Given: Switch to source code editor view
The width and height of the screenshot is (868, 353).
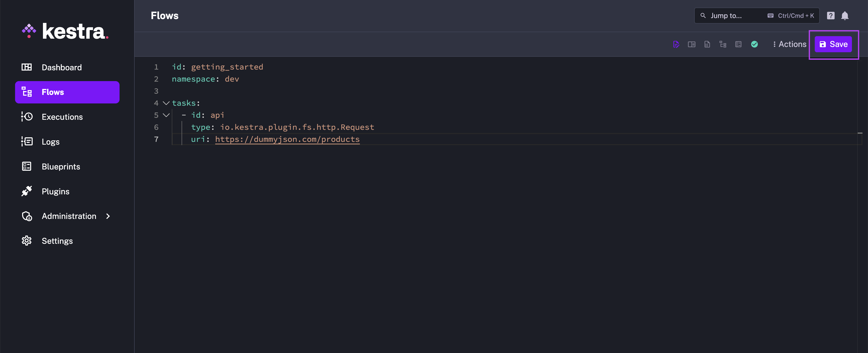Looking at the screenshot, I should [x=676, y=44].
